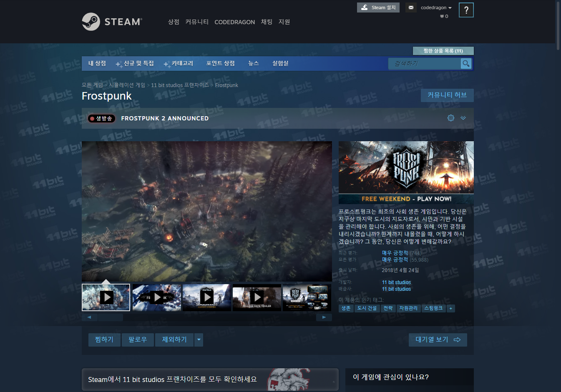Expand the 신규 및 특집 menu

(135, 63)
